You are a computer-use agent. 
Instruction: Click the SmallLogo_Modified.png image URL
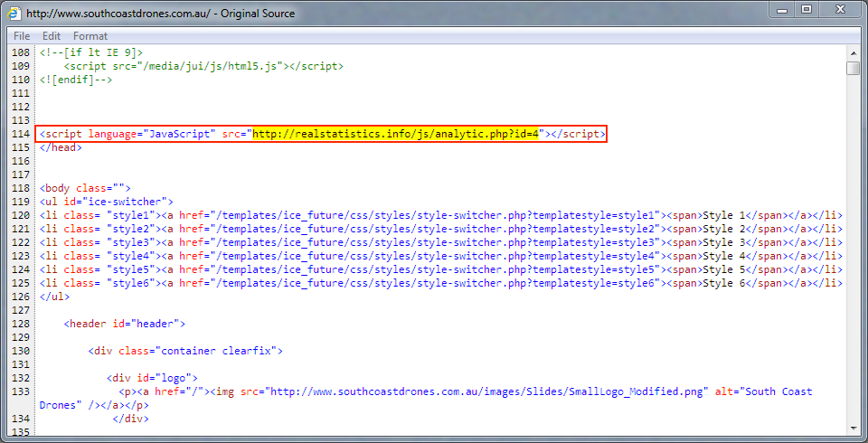point(487,391)
